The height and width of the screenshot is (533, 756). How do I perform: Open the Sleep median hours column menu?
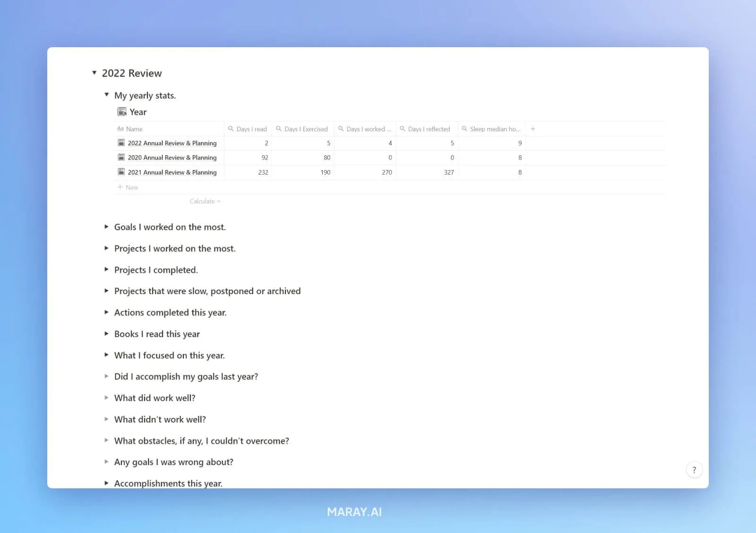click(x=493, y=128)
